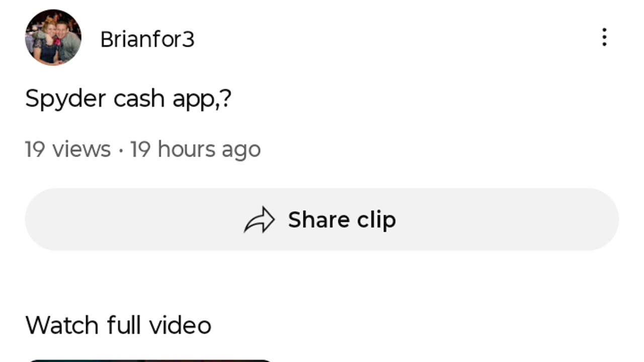
Task: Click the curved share arrow icon
Action: click(259, 220)
